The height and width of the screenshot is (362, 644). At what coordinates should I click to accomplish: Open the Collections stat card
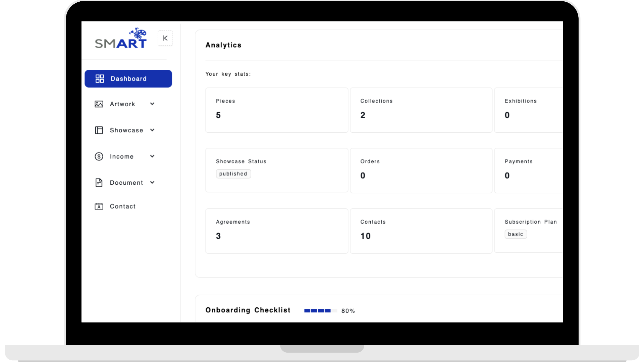coord(421,110)
